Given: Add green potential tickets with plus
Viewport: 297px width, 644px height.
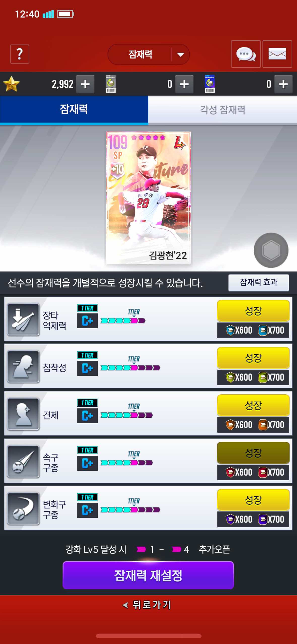Looking at the screenshot, I should click(x=184, y=84).
